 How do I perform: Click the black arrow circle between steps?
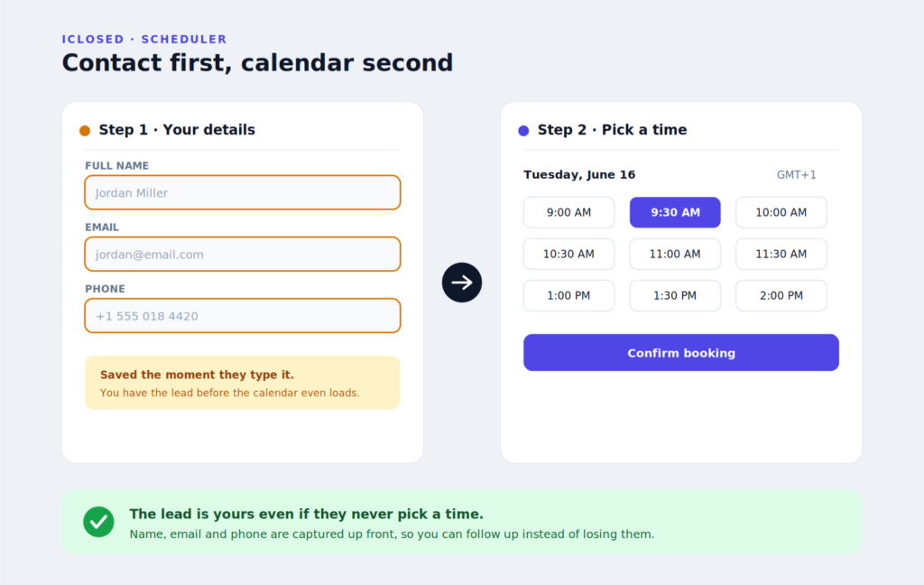pos(461,283)
